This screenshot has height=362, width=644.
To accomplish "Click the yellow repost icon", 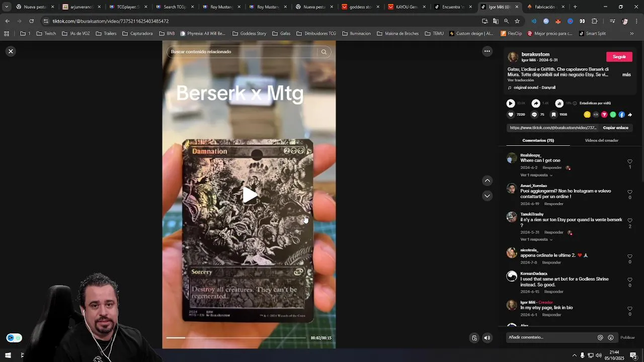I will tap(587, 115).
